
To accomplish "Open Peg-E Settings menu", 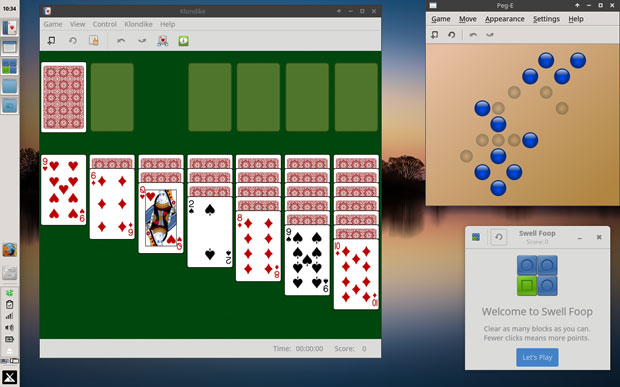I will coord(546,19).
